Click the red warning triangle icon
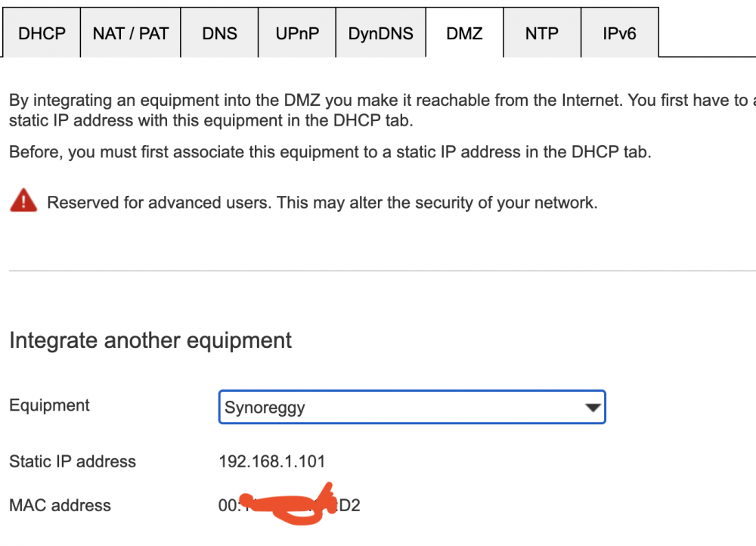756x546 pixels. coord(23,201)
